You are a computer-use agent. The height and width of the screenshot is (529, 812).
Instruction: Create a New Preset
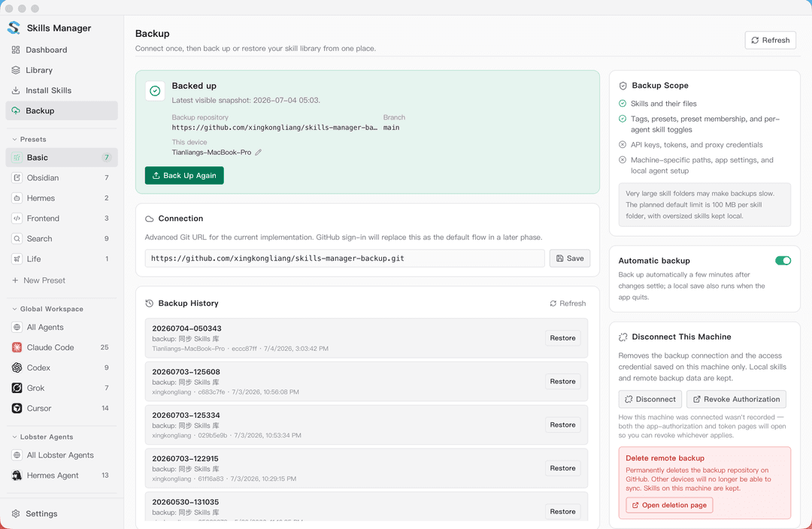click(x=39, y=280)
